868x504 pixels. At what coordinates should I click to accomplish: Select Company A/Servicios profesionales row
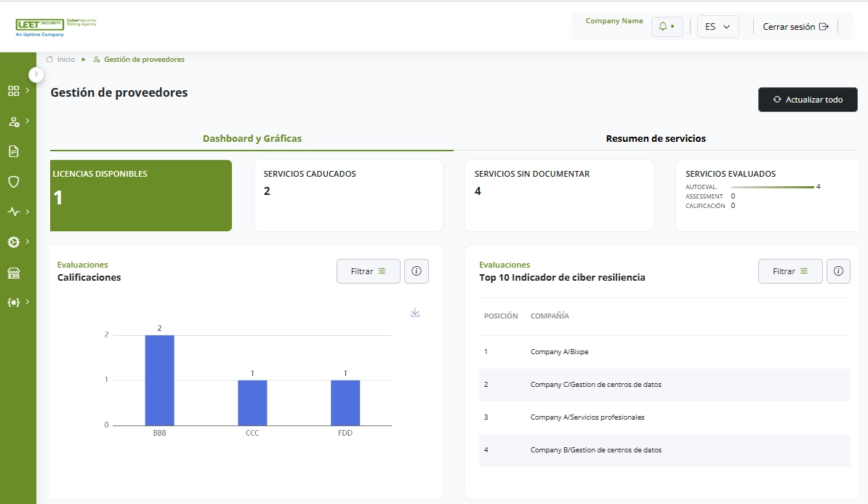pyautogui.click(x=664, y=417)
